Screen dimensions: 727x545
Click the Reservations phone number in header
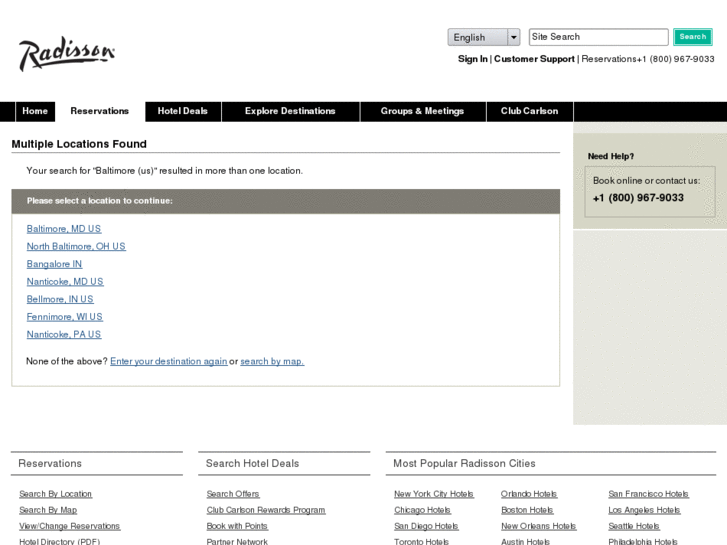click(x=676, y=59)
